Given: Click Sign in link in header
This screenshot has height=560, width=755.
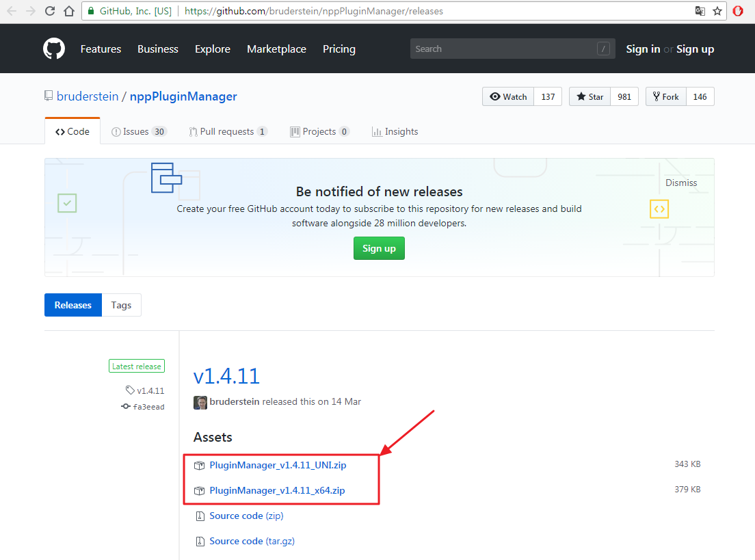Looking at the screenshot, I should [x=643, y=49].
